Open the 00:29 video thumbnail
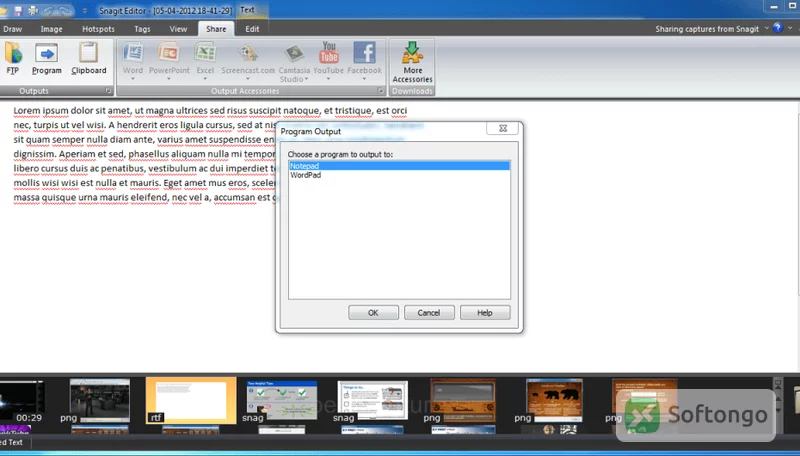The width and height of the screenshot is (800, 456). 21,402
